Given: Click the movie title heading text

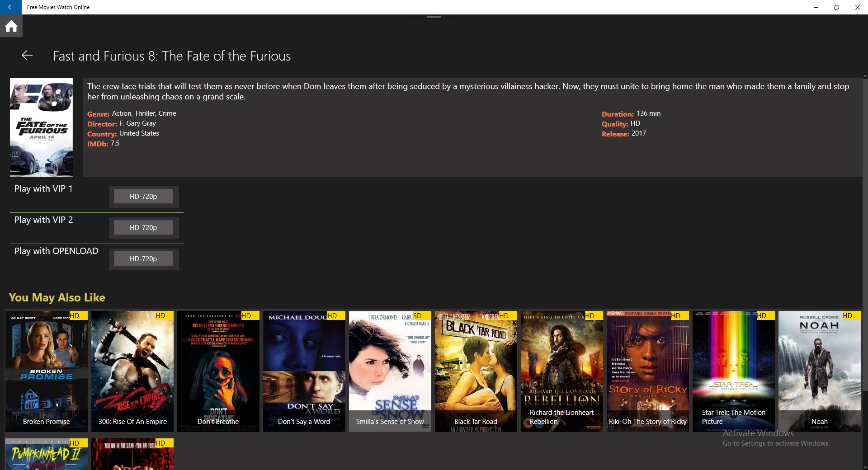Looking at the screenshot, I should point(172,56).
